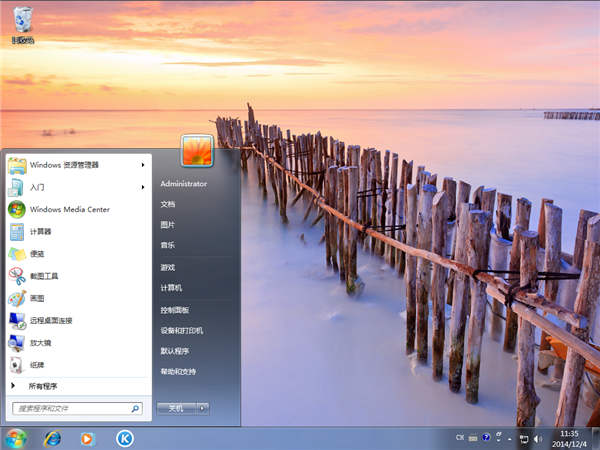Click the user account flower picture

tap(197, 151)
